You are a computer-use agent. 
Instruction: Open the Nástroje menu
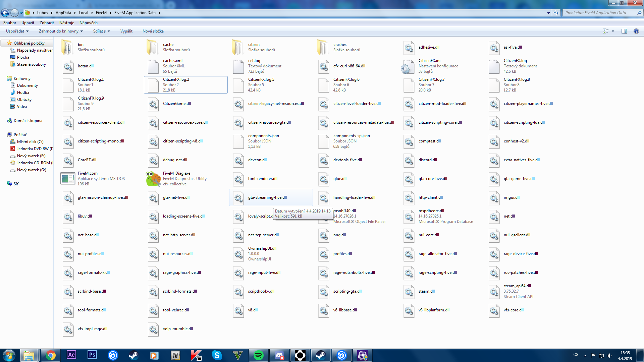pos(66,23)
